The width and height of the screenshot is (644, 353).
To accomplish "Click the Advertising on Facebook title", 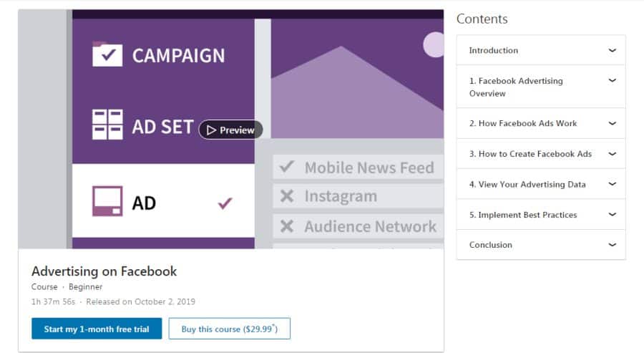I will (x=104, y=271).
